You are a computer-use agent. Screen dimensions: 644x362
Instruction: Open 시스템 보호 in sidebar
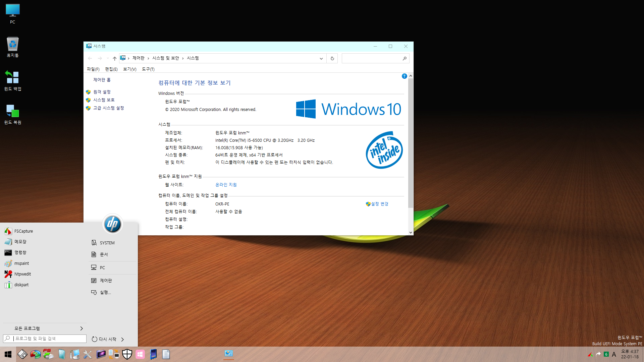tap(104, 100)
